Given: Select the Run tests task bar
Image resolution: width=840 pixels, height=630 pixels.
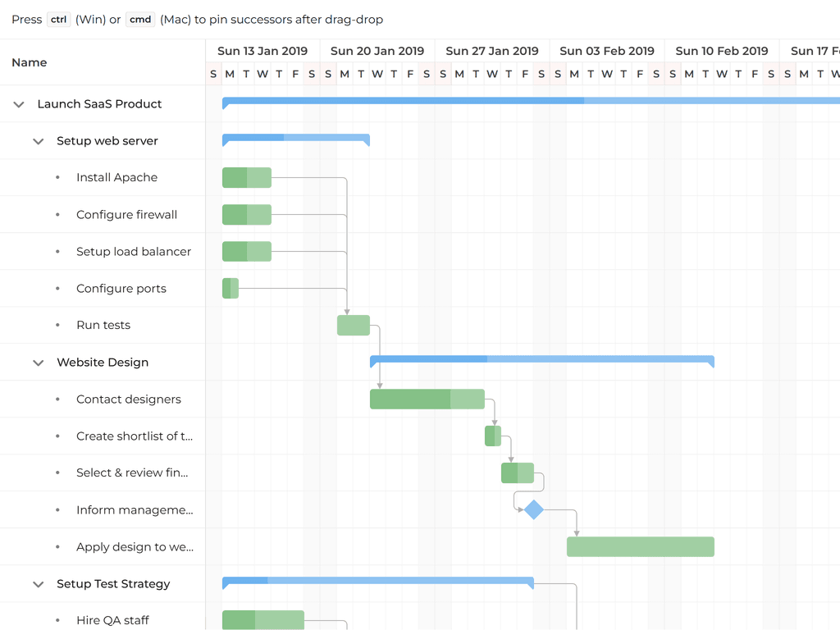Looking at the screenshot, I should [354, 326].
